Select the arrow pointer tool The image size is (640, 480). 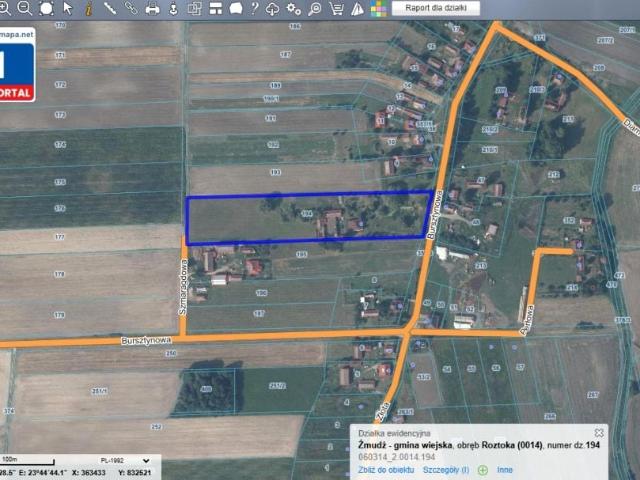[68, 8]
